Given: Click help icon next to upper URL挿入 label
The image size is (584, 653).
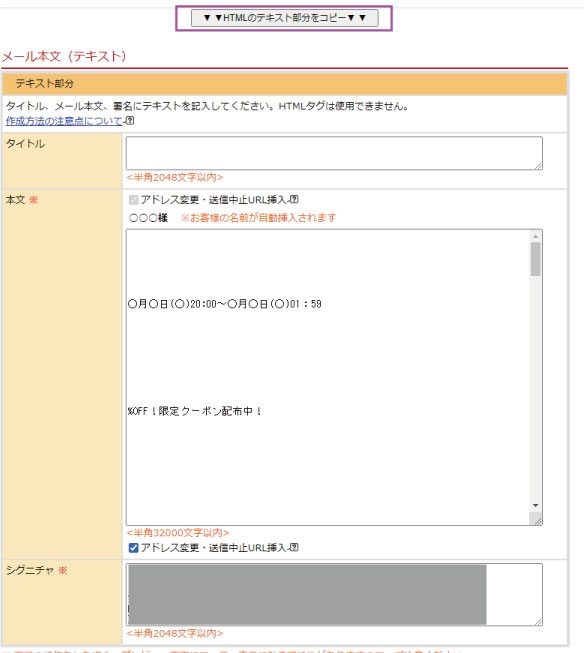Looking at the screenshot, I should coord(294,199).
